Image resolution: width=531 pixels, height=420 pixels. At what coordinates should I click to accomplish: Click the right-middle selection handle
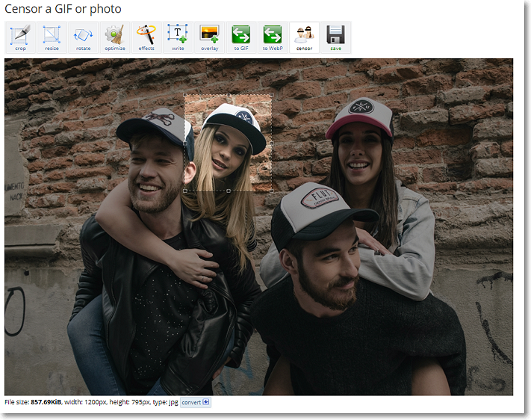tap(272, 143)
